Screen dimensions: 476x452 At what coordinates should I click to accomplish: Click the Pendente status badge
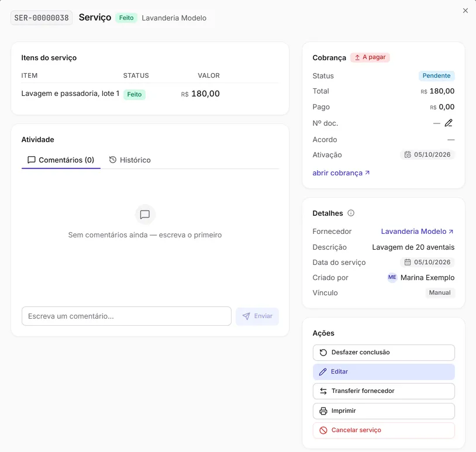437,75
